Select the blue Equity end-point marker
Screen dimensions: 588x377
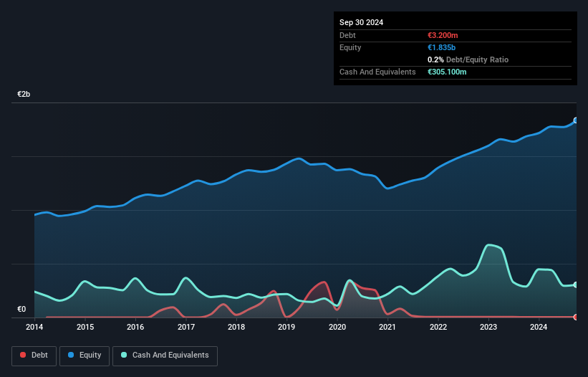coord(575,120)
